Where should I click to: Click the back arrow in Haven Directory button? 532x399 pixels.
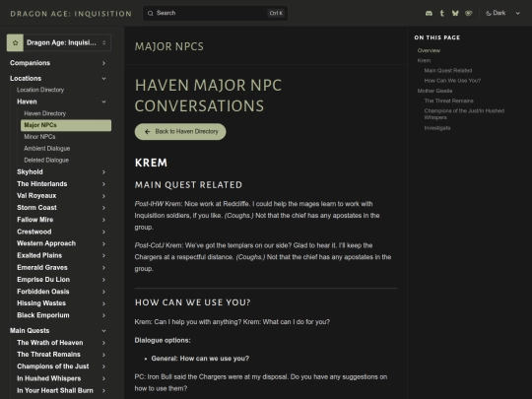click(x=147, y=132)
